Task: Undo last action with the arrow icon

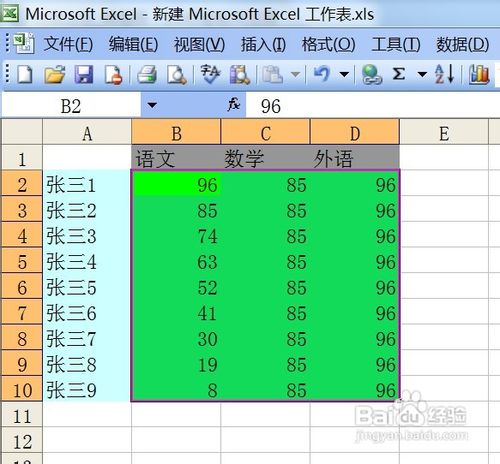Action: coord(322,74)
